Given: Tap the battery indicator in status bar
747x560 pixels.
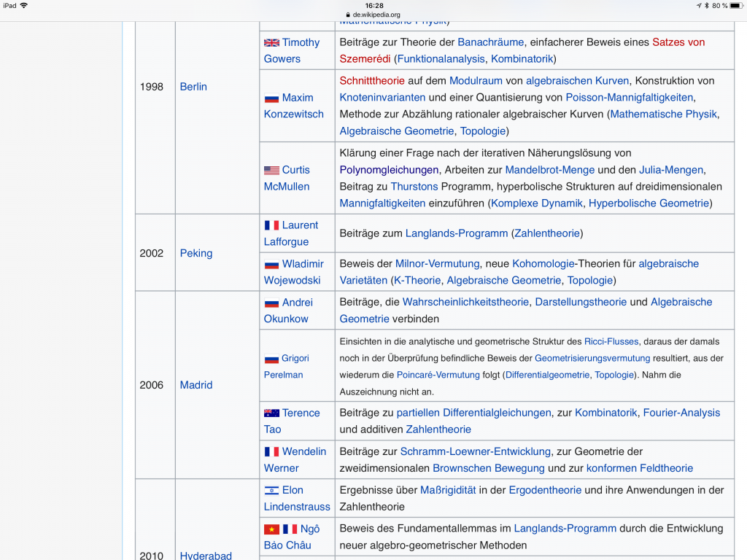Looking at the screenshot, I should 732,5.
